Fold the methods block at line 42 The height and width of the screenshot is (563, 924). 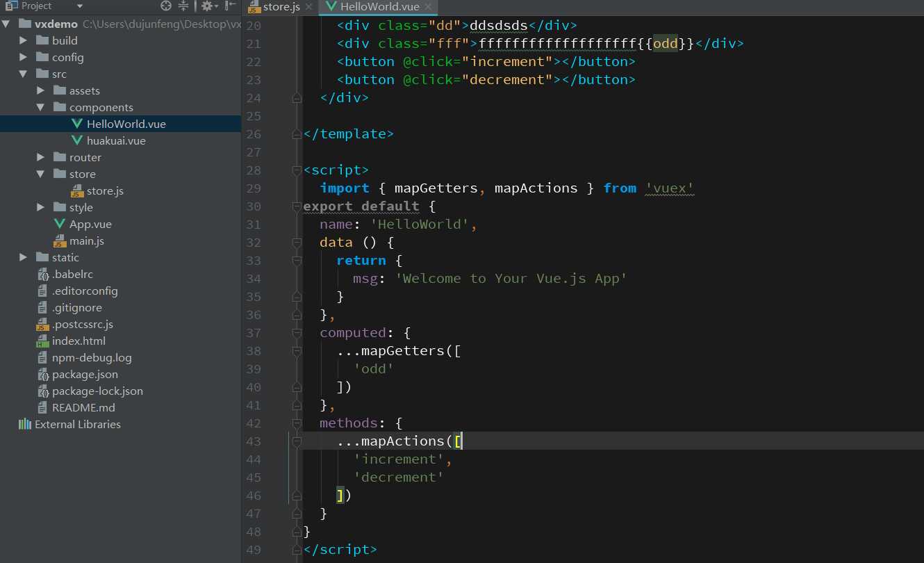point(297,423)
